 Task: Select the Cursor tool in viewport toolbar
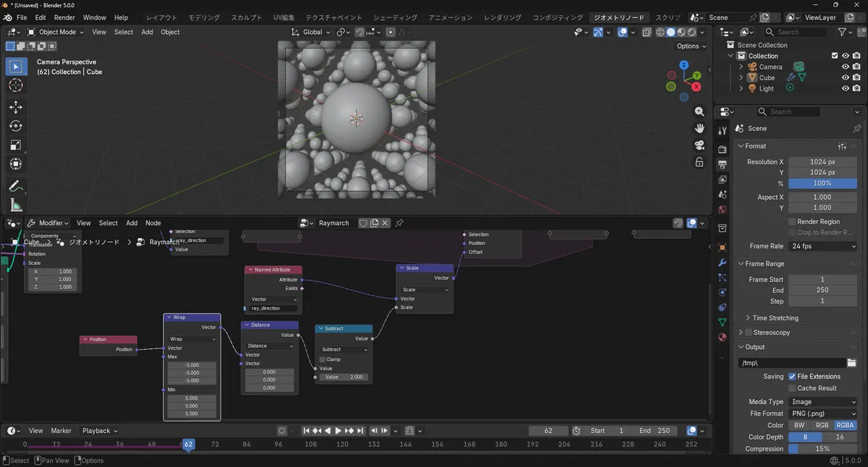(x=16, y=85)
